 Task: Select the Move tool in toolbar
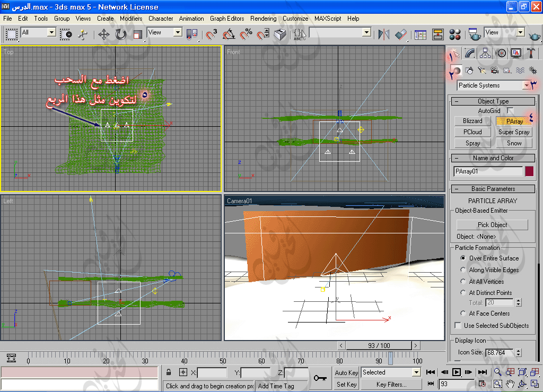(x=104, y=34)
